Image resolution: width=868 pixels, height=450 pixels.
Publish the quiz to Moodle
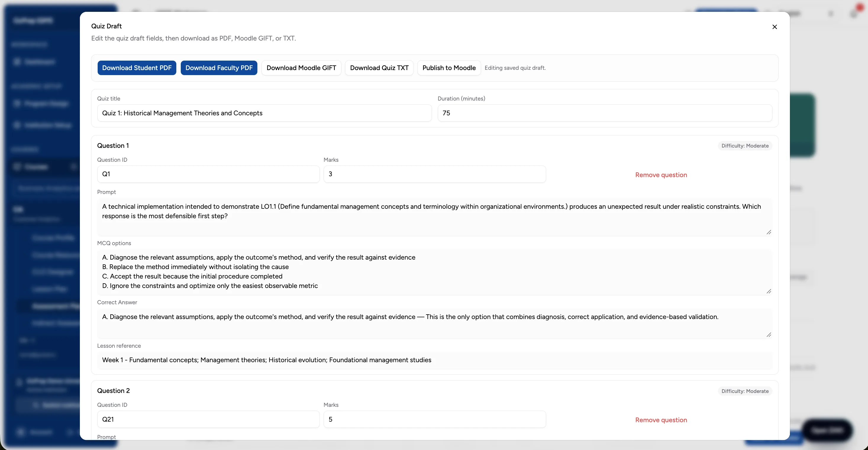point(449,68)
